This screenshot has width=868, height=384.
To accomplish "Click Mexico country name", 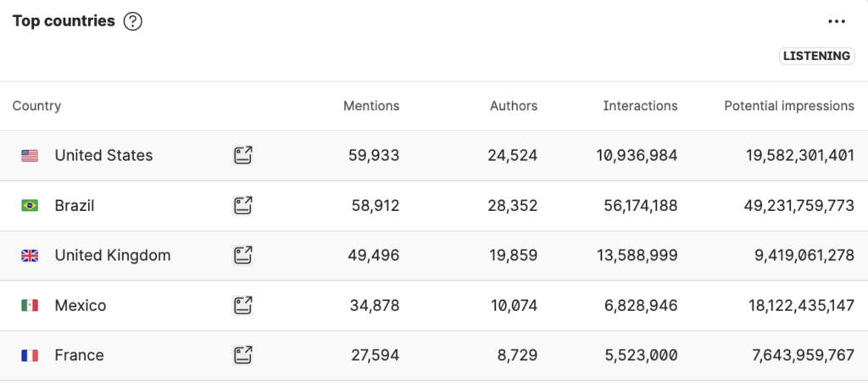I will click(x=81, y=305).
